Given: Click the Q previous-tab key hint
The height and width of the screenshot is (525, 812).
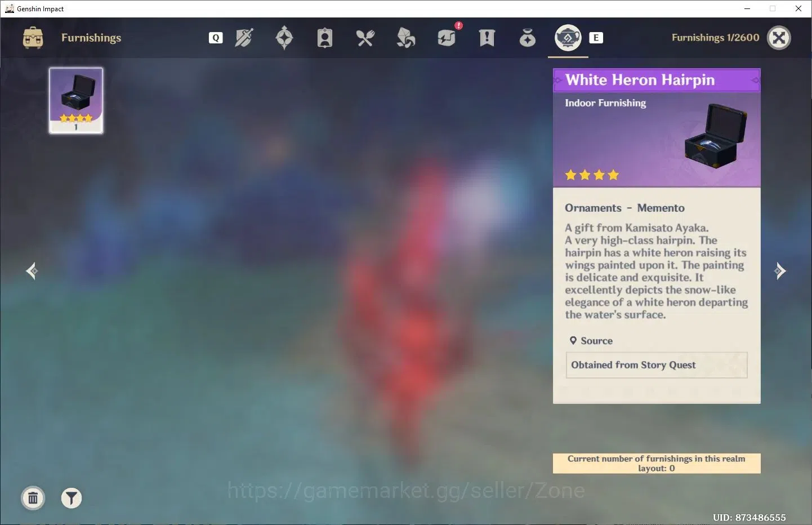Looking at the screenshot, I should pyautogui.click(x=216, y=38).
